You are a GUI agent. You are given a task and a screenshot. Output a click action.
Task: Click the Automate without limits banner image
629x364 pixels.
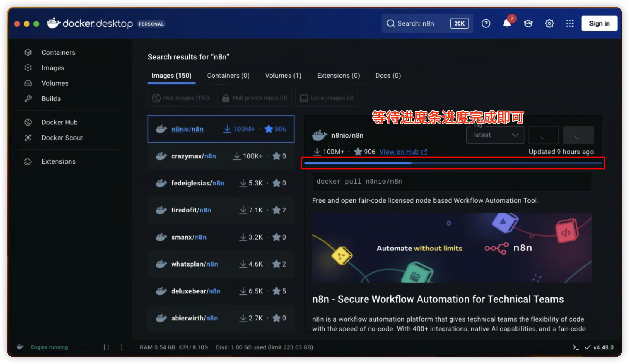pos(452,248)
